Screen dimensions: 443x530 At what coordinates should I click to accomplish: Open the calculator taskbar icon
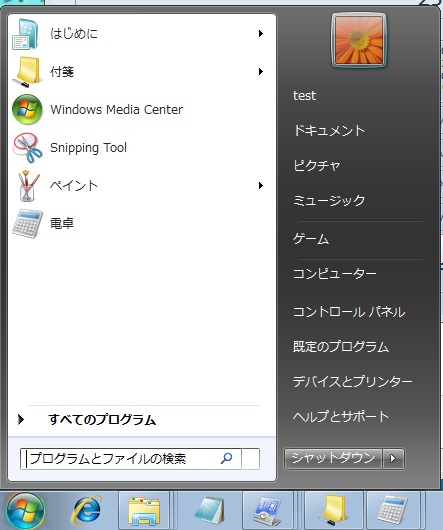[x=392, y=511]
